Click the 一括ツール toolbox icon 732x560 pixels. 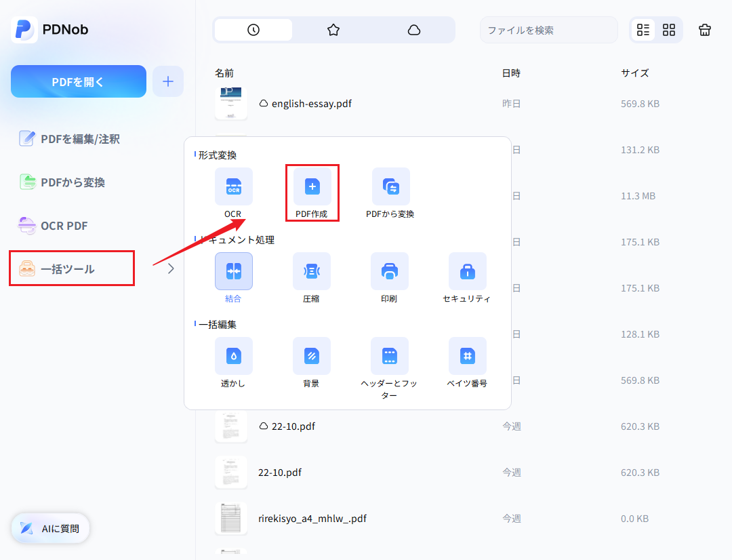click(x=26, y=268)
